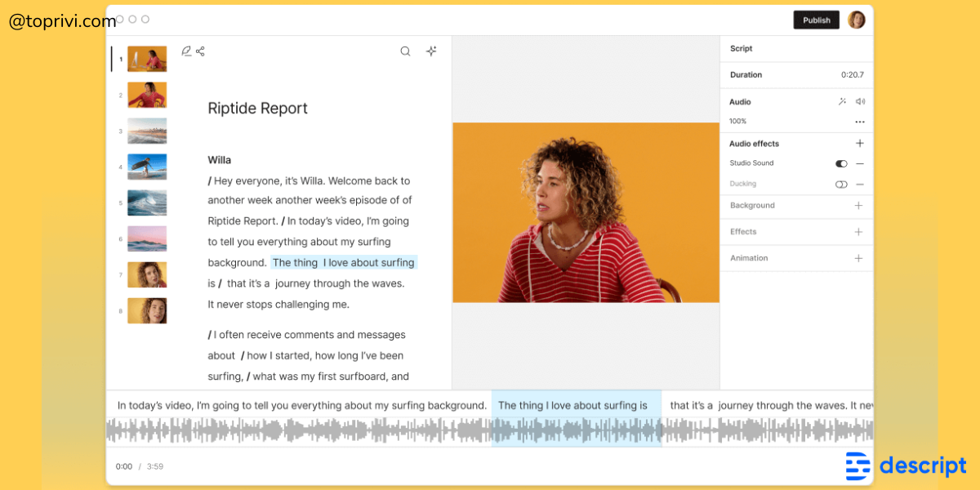Click the 0:00 current time display
The width and height of the screenshot is (980, 490).
pyautogui.click(x=124, y=467)
